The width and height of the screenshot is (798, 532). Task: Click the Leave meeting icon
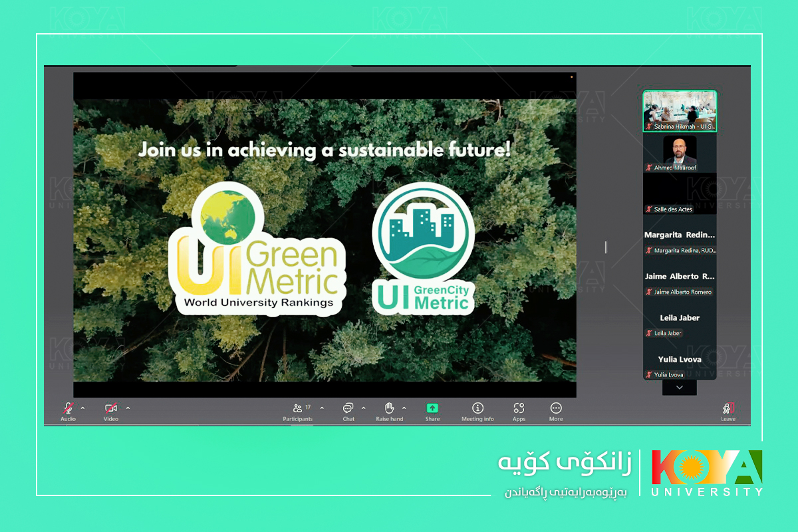point(728,408)
